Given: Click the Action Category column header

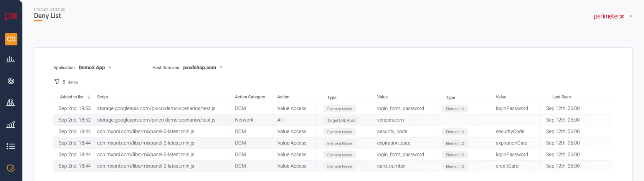Looking at the screenshot, I should (250, 97).
